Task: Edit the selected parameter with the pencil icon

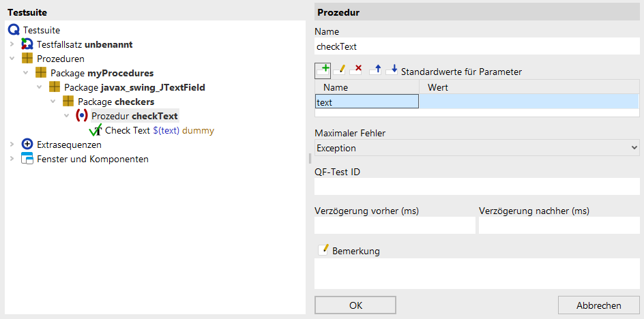Action: click(340, 70)
